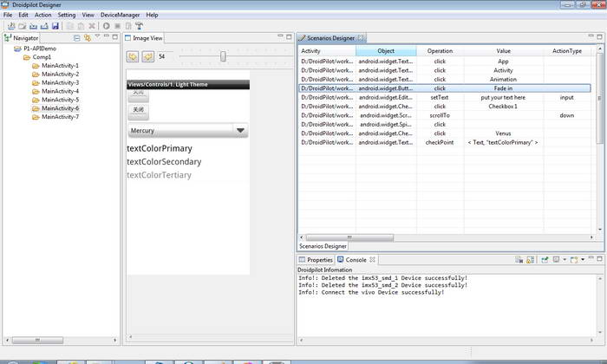Click the hammer tool icon in the toolbar

tap(139, 26)
